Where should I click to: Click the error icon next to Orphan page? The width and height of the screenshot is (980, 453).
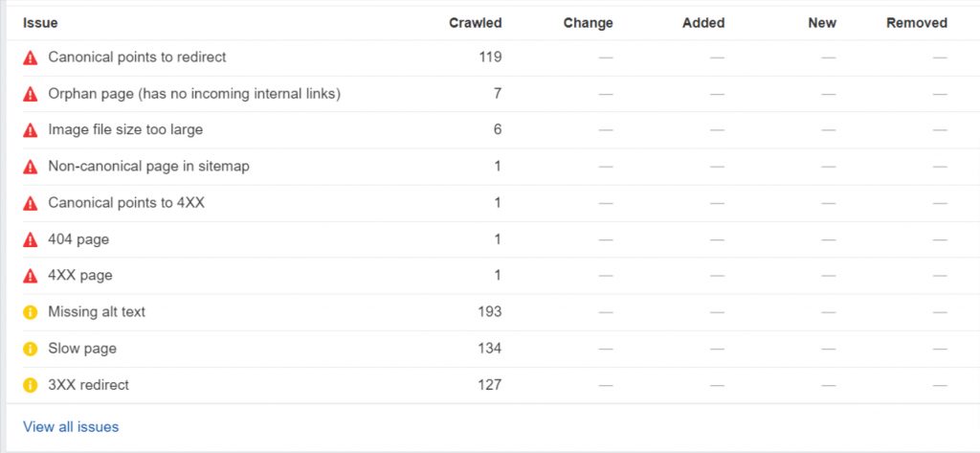tap(31, 94)
